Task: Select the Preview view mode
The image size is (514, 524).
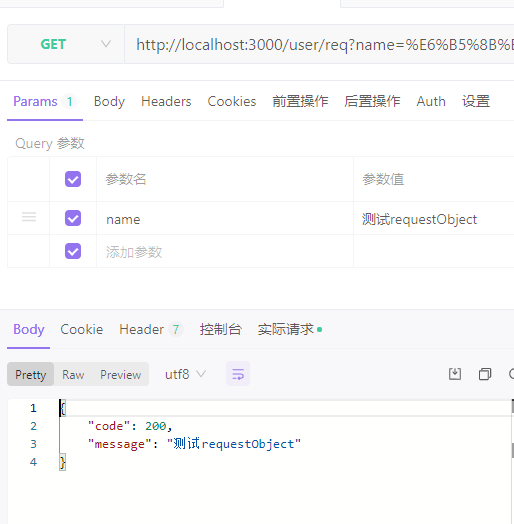Action: click(121, 374)
